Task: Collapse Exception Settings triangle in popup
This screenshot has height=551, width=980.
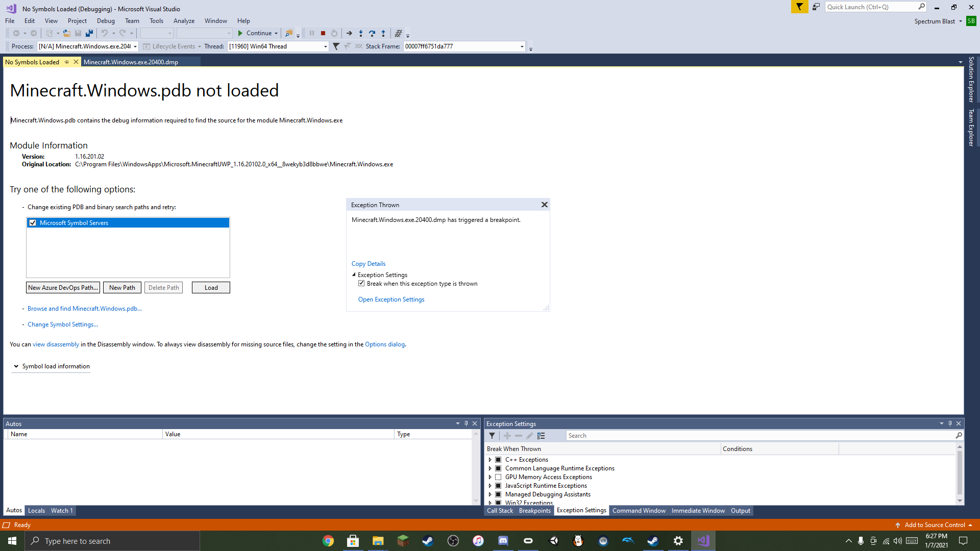Action: click(x=354, y=274)
